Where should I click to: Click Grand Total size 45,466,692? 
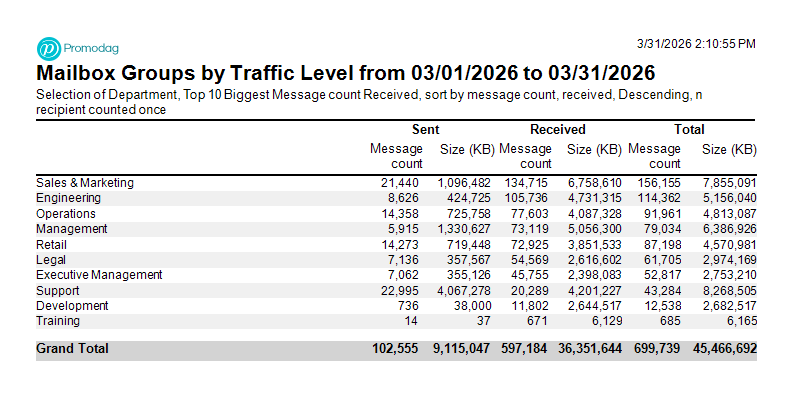(725, 349)
